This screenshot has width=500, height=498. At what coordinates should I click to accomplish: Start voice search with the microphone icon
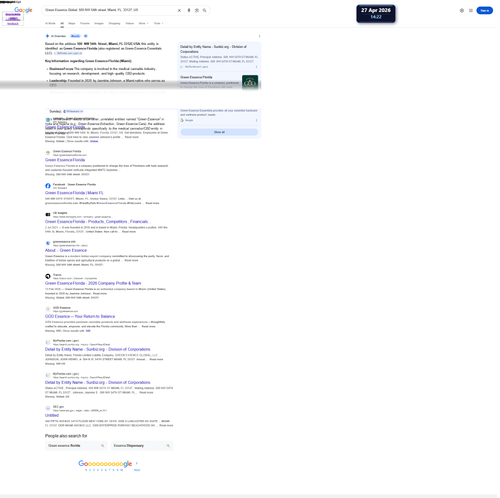click(x=189, y=10)
